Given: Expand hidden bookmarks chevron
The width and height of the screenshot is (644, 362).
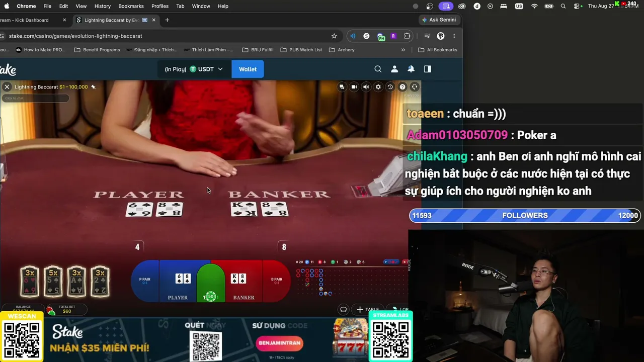Looking at the screenshot, I should tap(403, 50).
